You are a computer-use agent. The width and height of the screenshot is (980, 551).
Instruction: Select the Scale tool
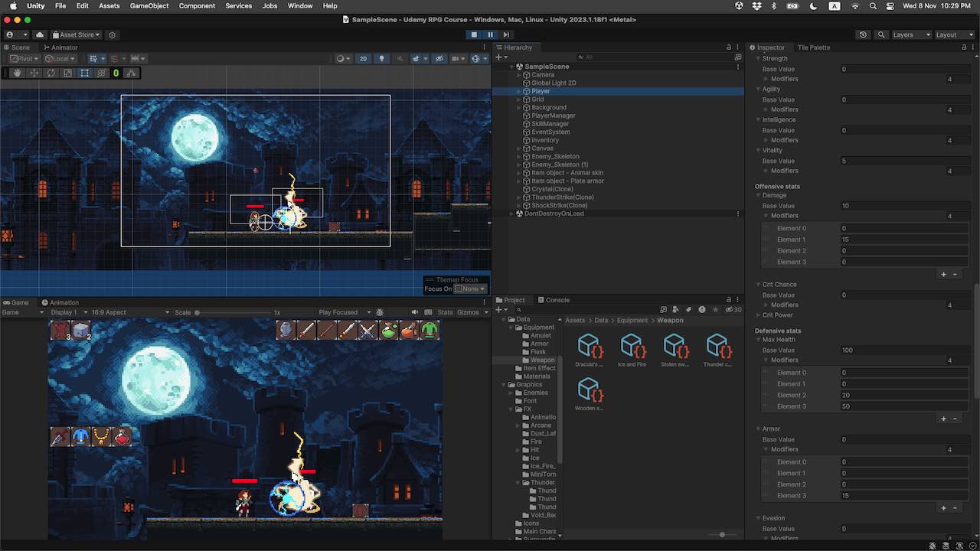(67, 73)
